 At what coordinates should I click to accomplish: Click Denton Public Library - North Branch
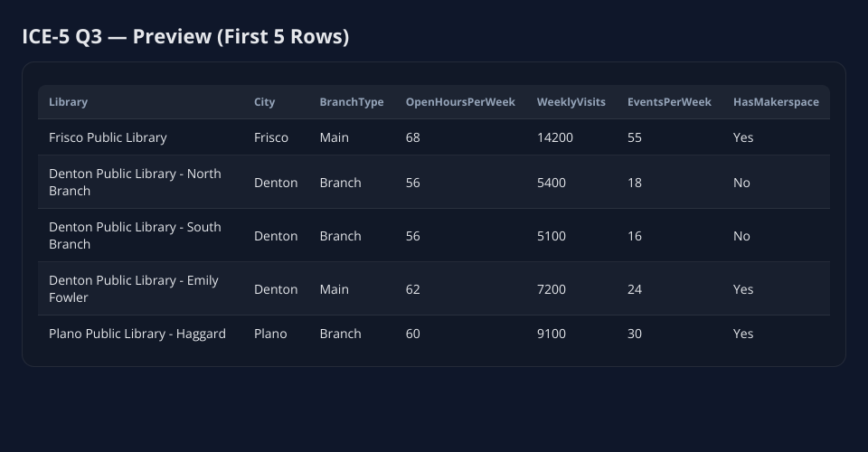click(135, 182)
